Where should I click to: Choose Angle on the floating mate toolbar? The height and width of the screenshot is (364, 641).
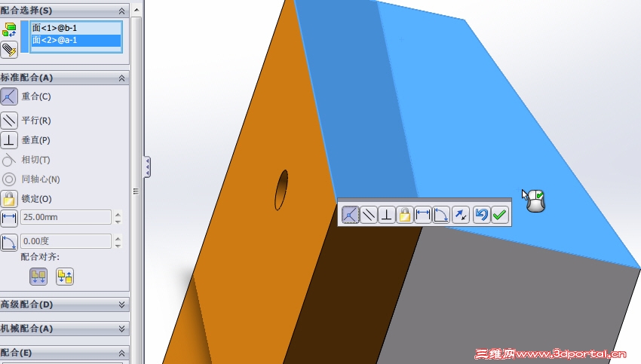(x=440, y=215)
